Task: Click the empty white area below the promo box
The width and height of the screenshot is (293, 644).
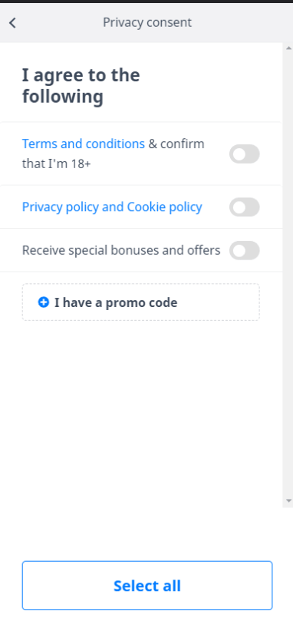Action: coord(141,411)
